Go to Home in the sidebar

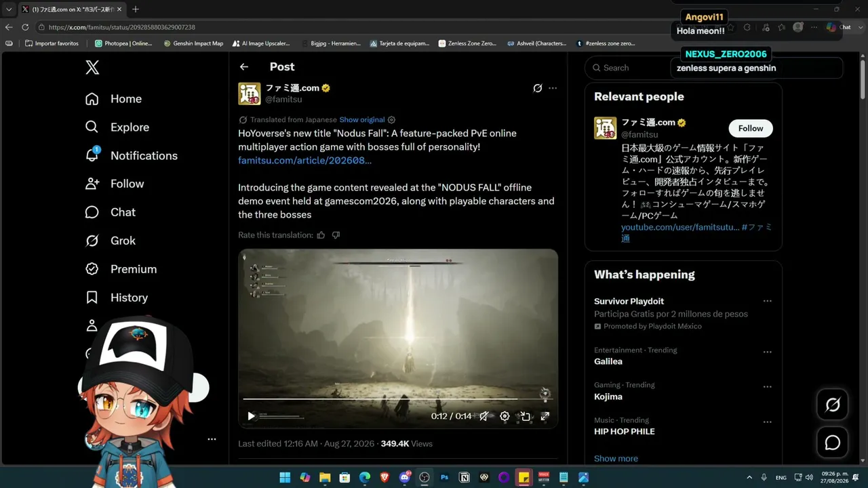[x=113, y=99]
